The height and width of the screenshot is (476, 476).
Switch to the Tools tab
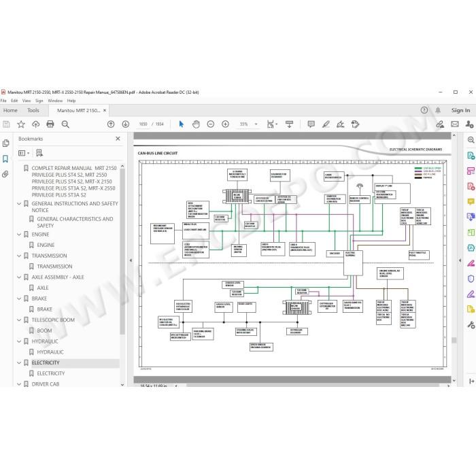click(33, 110)
